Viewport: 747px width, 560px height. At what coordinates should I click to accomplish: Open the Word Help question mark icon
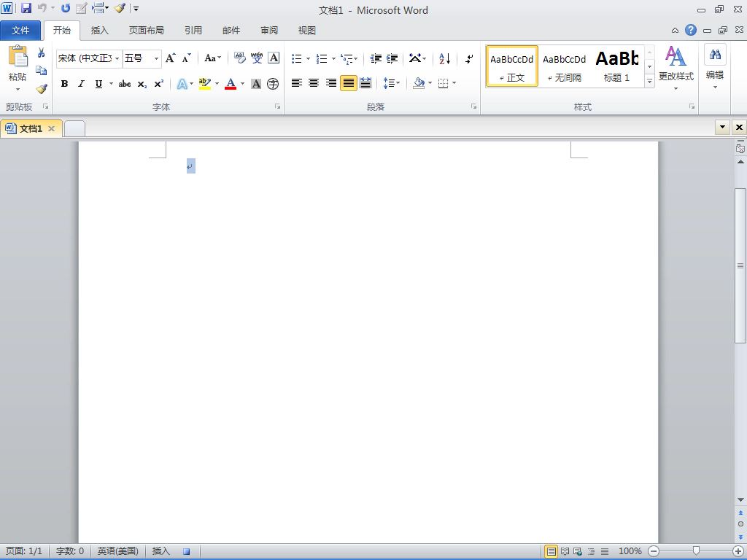[691, 30]
